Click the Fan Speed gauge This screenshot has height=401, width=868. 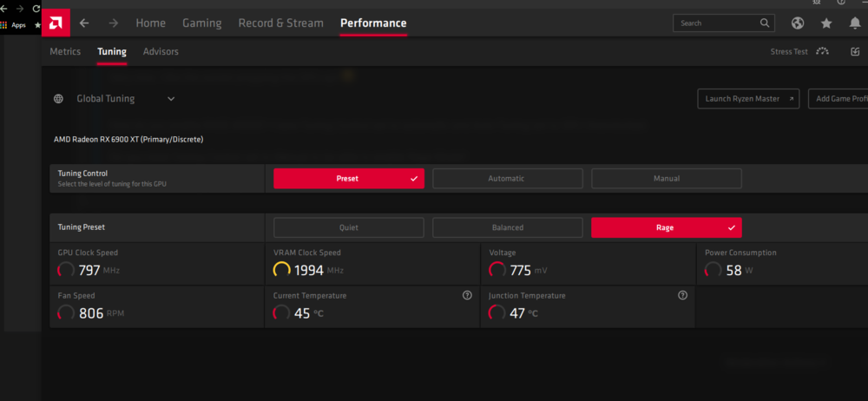click(x=66, y=313)
